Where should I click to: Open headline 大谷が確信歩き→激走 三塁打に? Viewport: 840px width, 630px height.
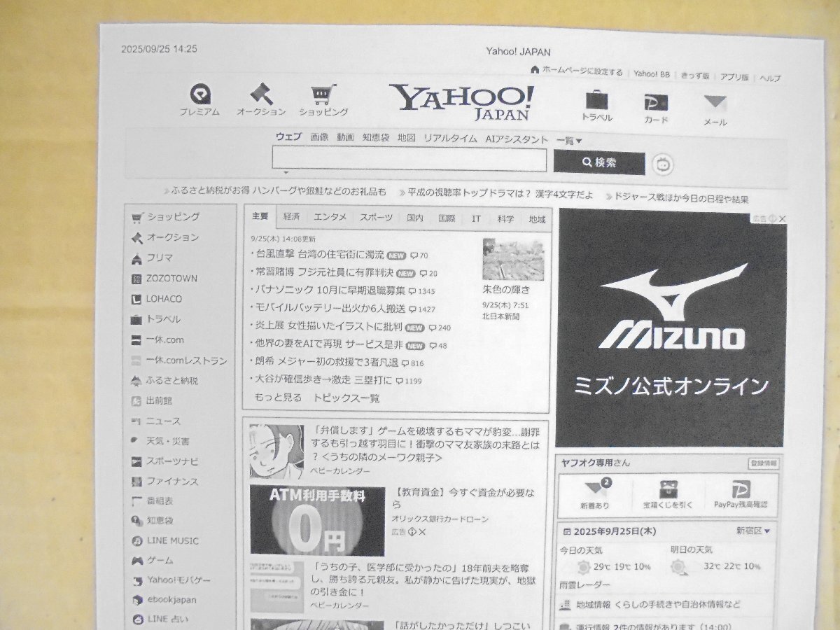[x=323, y=380]
